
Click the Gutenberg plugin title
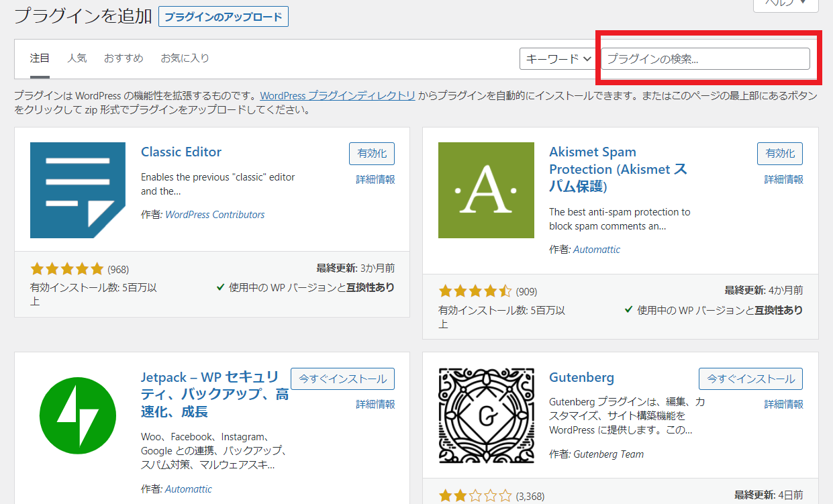581,377
